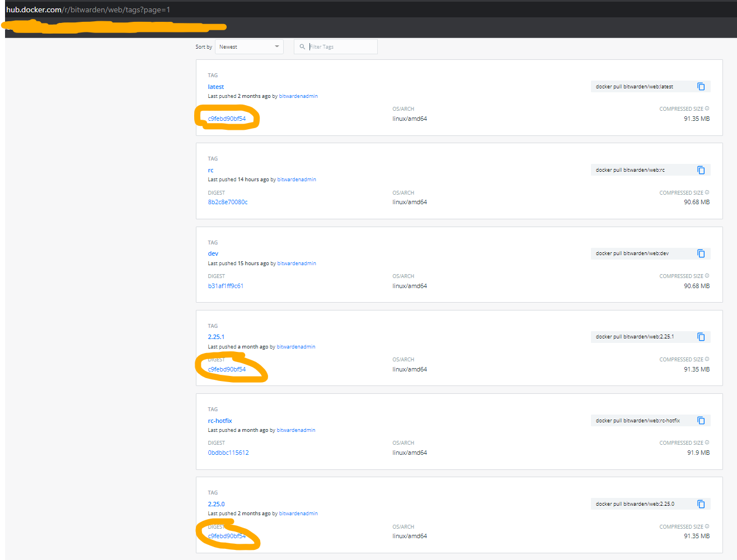Open the rc-hotfix tag details
This screenshot has height=560, width=737.
click(220, 420)
